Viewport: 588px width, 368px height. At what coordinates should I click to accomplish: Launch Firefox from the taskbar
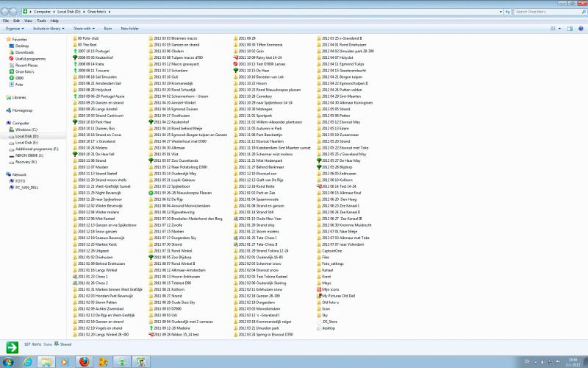(x=85, y=361)
